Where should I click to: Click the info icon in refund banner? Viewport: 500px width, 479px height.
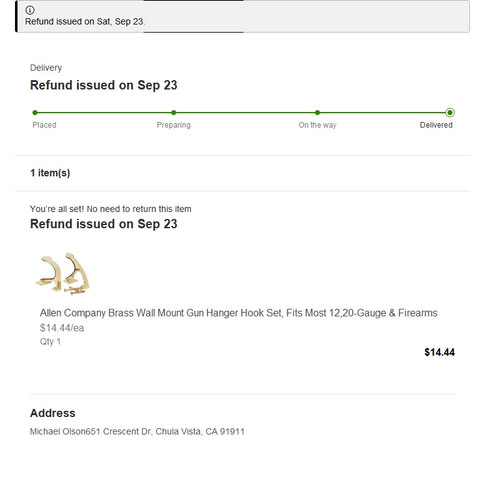point(30,10)
